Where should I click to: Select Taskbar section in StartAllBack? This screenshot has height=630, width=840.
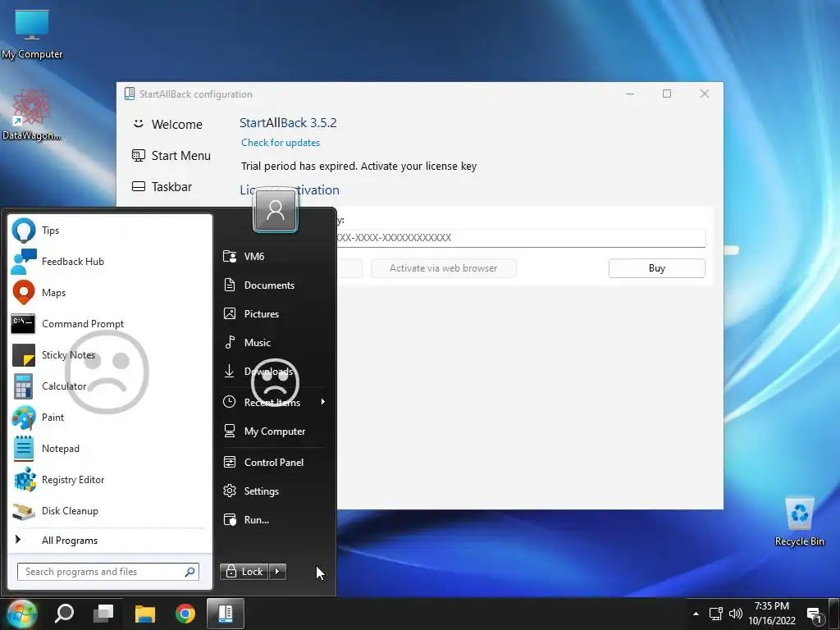point(162,186)
